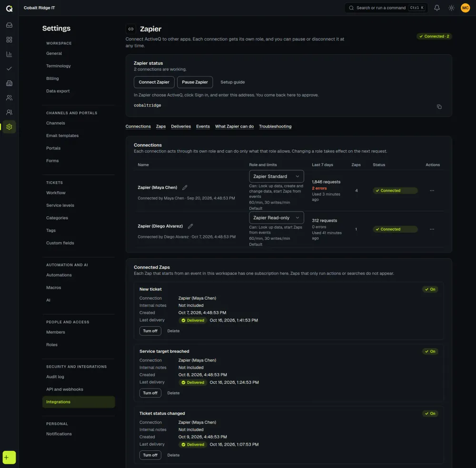Open the notifications bell
Screen dimensions: 476x468
[x=437, y=8]
